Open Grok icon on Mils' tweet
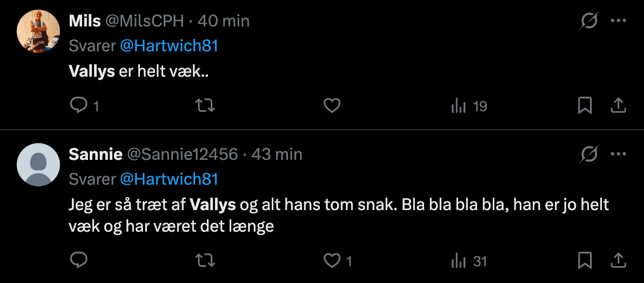 (x=589, y=22)
